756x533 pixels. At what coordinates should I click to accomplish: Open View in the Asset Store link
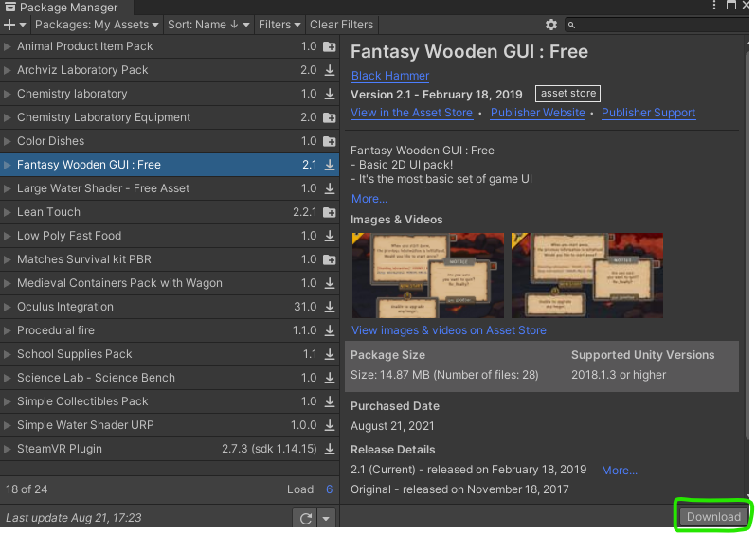(x=411, y=113)
